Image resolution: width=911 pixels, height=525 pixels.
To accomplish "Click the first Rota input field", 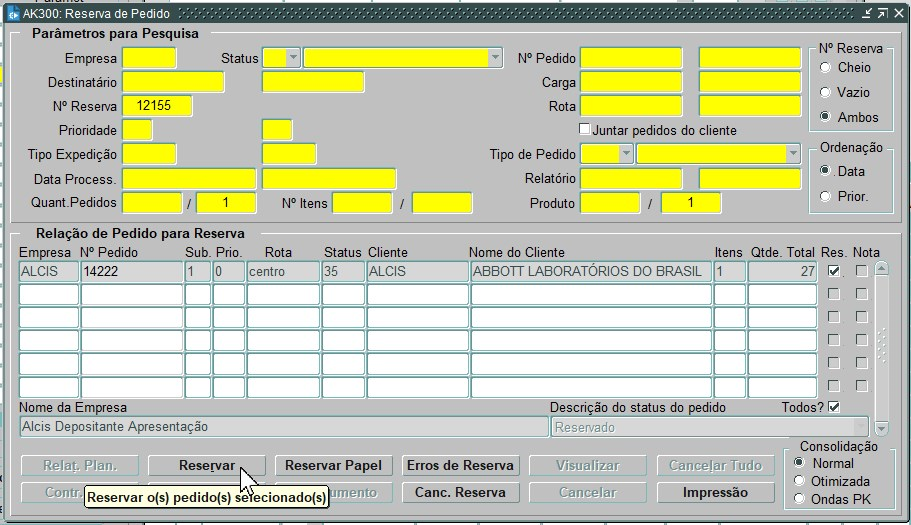I will pyautogui.click(x=631, y=106).
